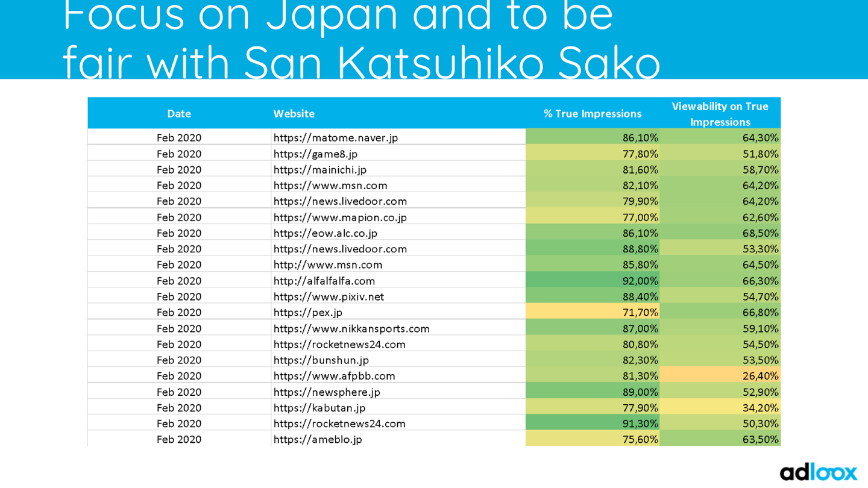Click the kabutan.jp URL
Viewport: 868px width, 488px height.
(319, 408)
